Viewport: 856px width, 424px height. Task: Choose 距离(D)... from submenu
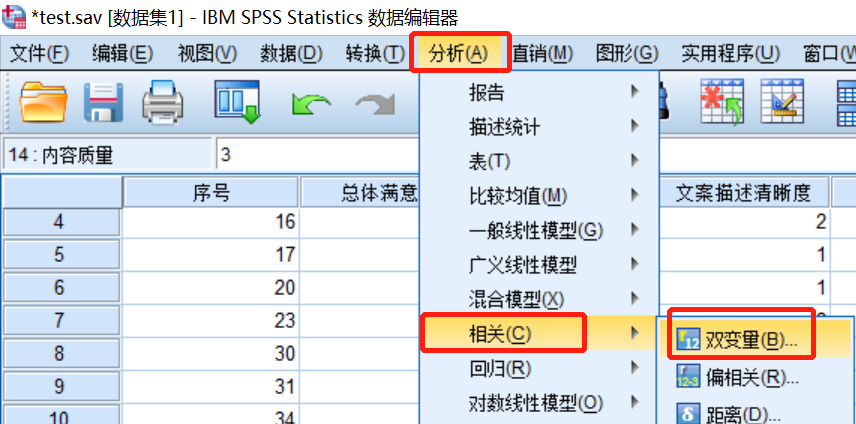click(756, 413)
